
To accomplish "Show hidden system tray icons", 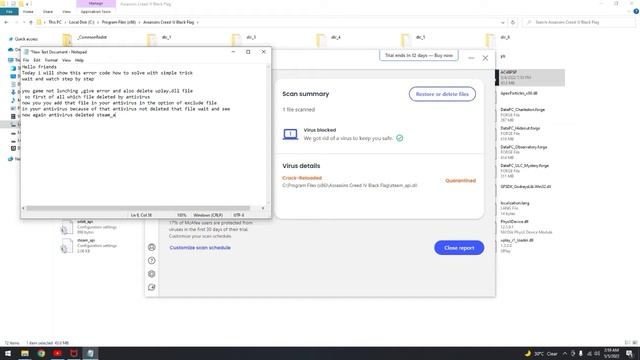I will tap(565, 353).
